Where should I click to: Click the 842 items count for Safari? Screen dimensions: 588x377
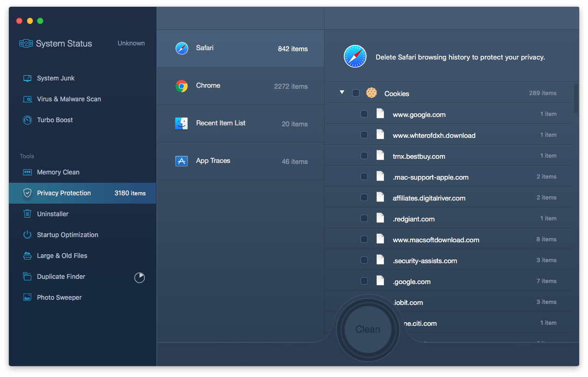point(293,49)
